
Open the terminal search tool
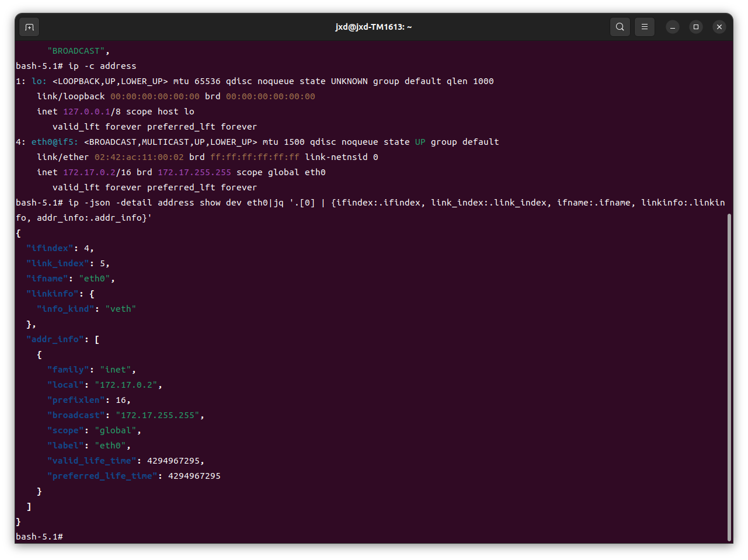(x=620, y=27)
